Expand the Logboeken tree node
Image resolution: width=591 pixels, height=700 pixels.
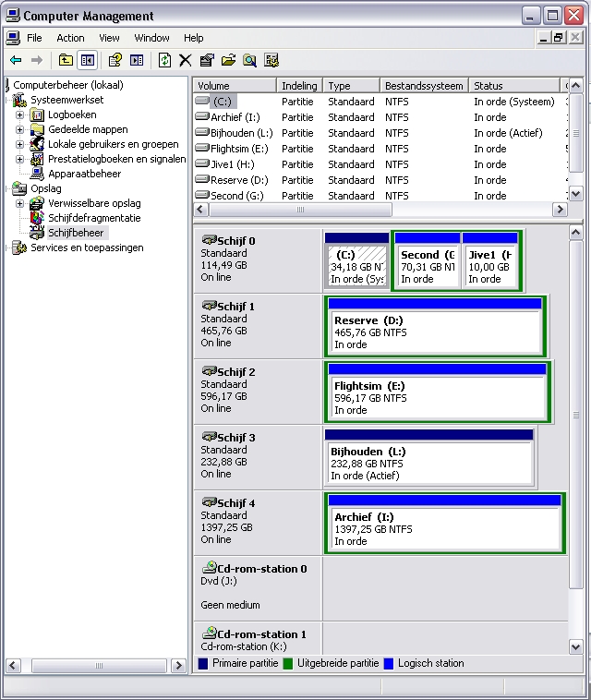tap(20, 115)
